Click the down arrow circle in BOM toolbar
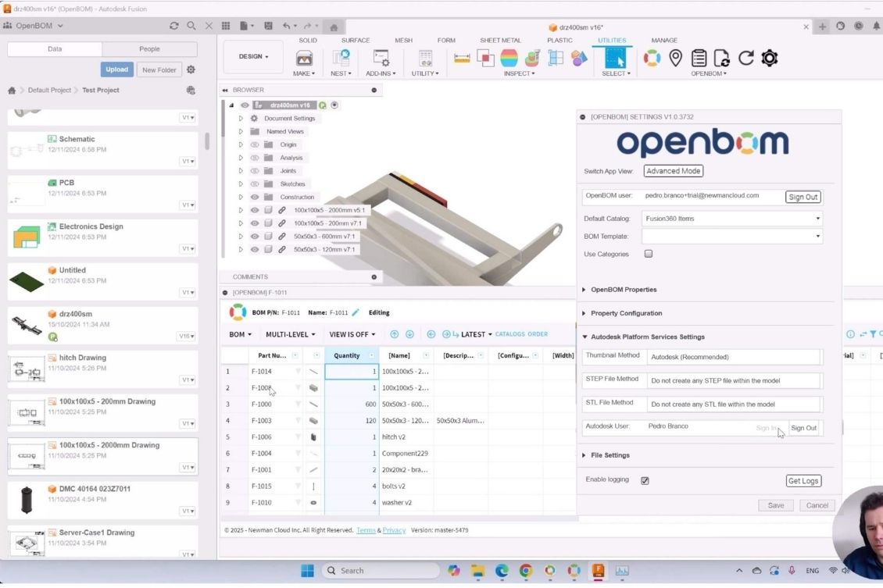 click(x=410, y=334)
